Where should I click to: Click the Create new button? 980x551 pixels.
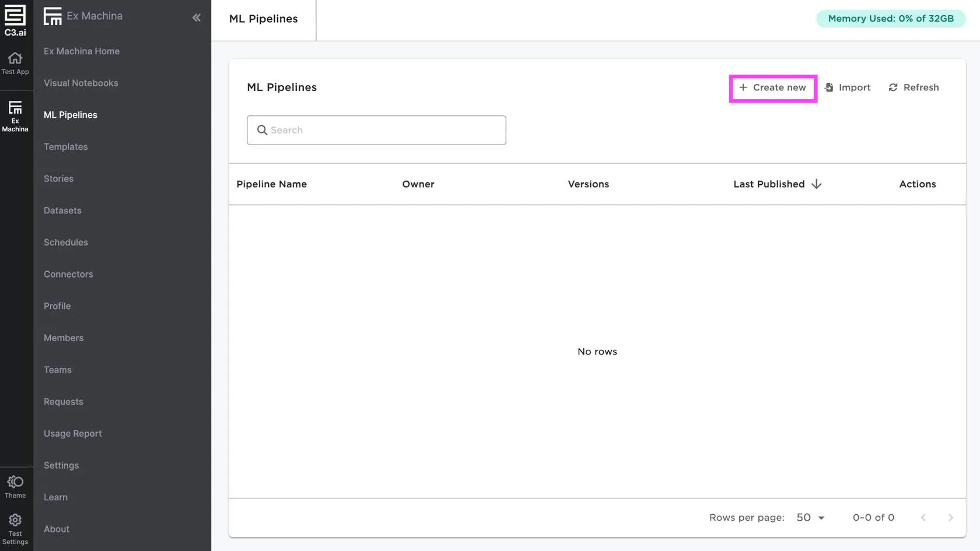coord(773,87)
